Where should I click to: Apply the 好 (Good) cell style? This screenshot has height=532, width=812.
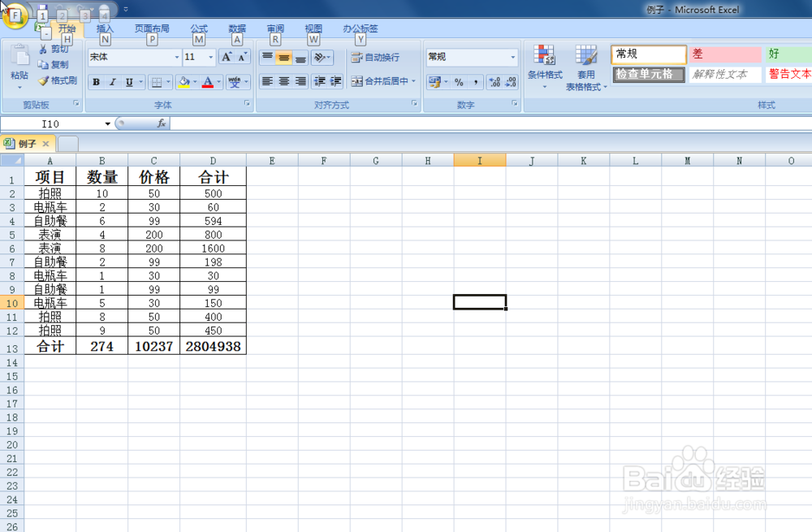[x=788, y=54]
